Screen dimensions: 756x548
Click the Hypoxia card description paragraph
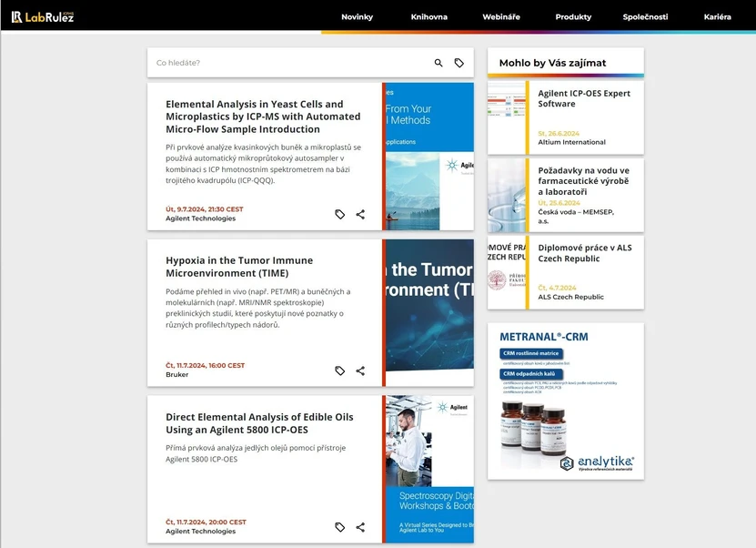tap(258, 309)
